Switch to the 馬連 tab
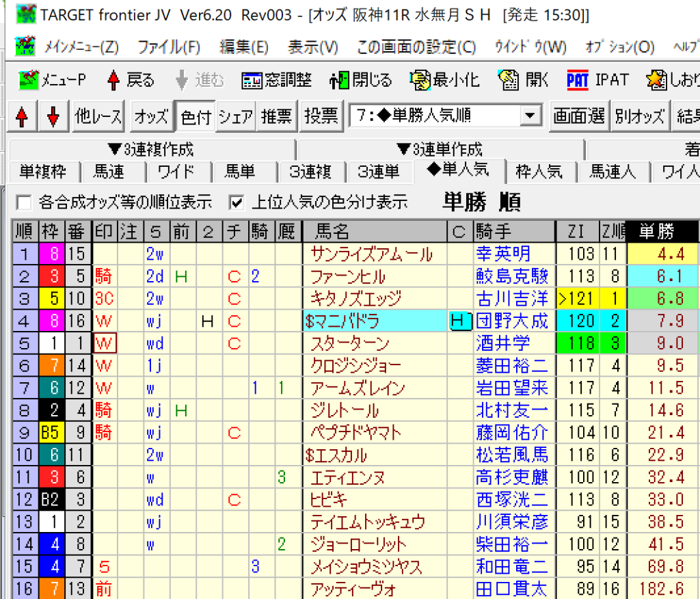This screenshot has width=700, height=599. pyautogui.click(x=109, y=172)
